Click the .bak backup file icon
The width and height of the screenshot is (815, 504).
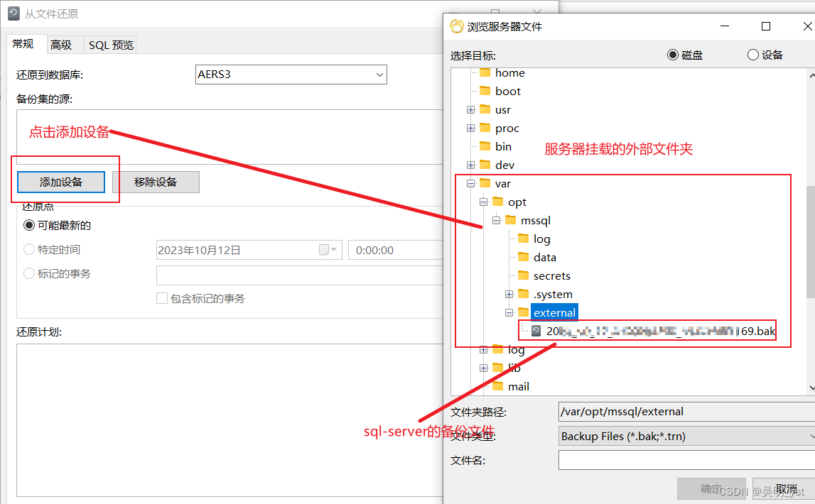(x=536, y=331)
